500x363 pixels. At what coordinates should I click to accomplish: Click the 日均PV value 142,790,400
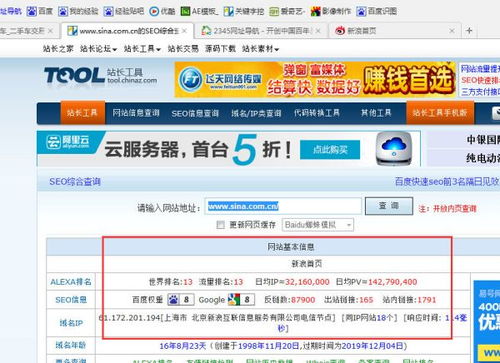click(x=392, y=282)
